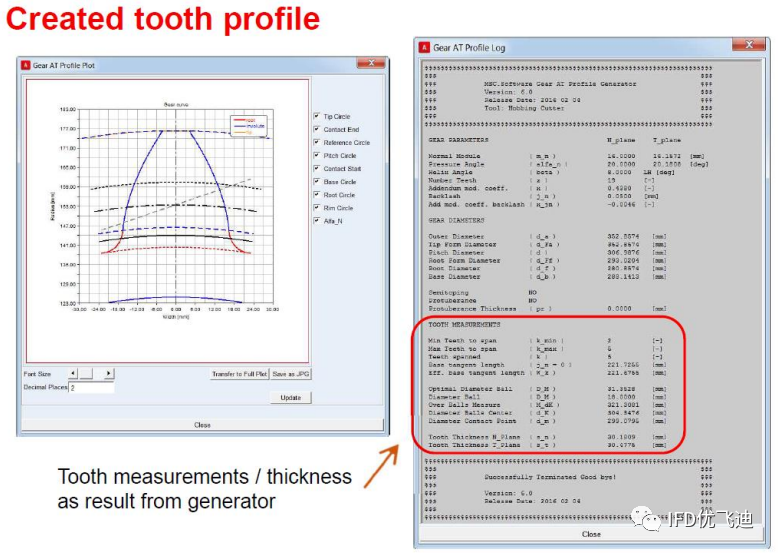Click the 'Optimal Diameter Ball' row in log
This screenshot has width=778, height=553.
tap(547, 389)
